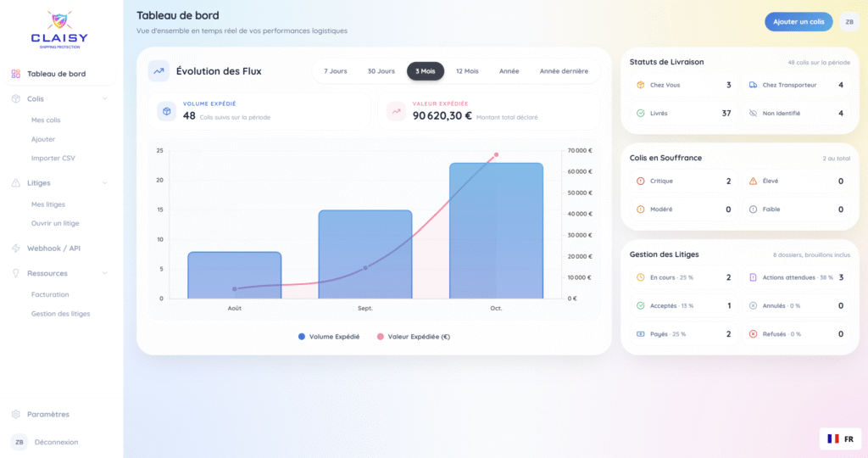Select the 12 Mois period
Image resolution: width=868 pixels, height=458 pixels.
pos(467,71)
